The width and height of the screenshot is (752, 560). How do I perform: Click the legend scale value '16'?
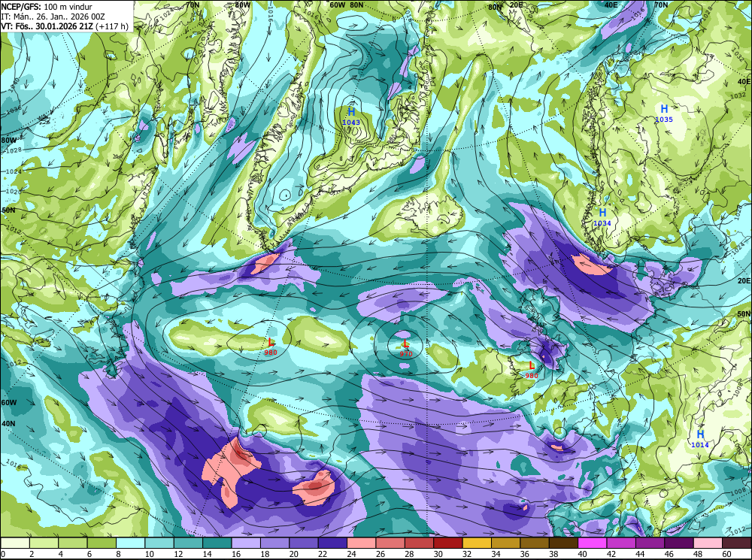coord(235,554)
